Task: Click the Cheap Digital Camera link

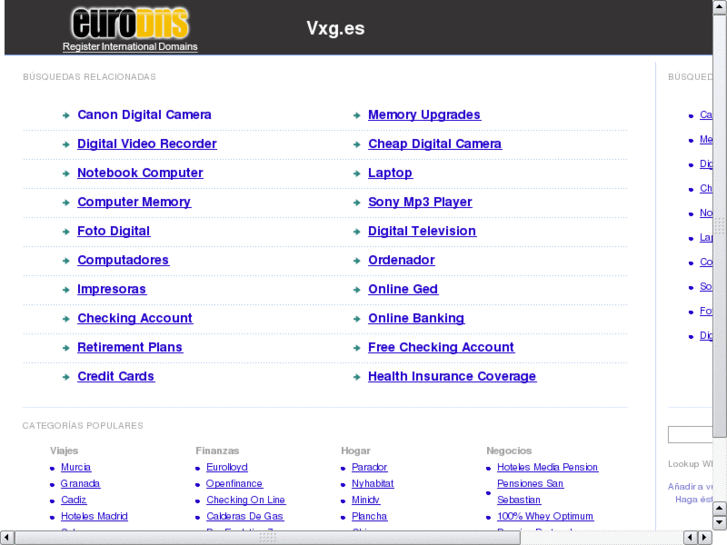Action: tap(435, 144)
